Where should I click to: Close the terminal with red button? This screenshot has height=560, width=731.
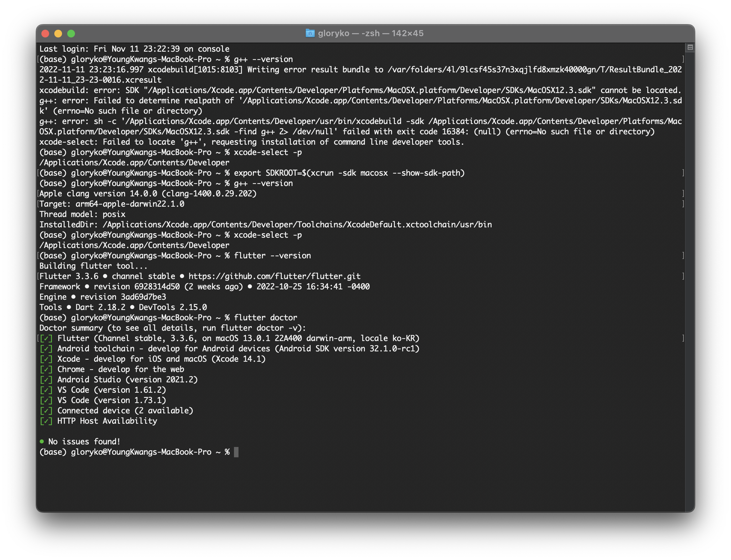pyautogui.click(x=45, y=34)
